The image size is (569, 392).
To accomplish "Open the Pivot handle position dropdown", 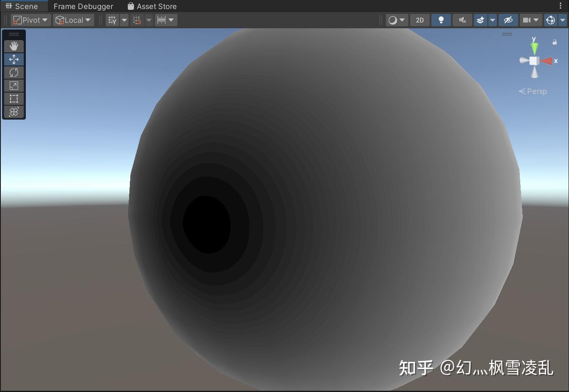I will [x=31, y=20].
